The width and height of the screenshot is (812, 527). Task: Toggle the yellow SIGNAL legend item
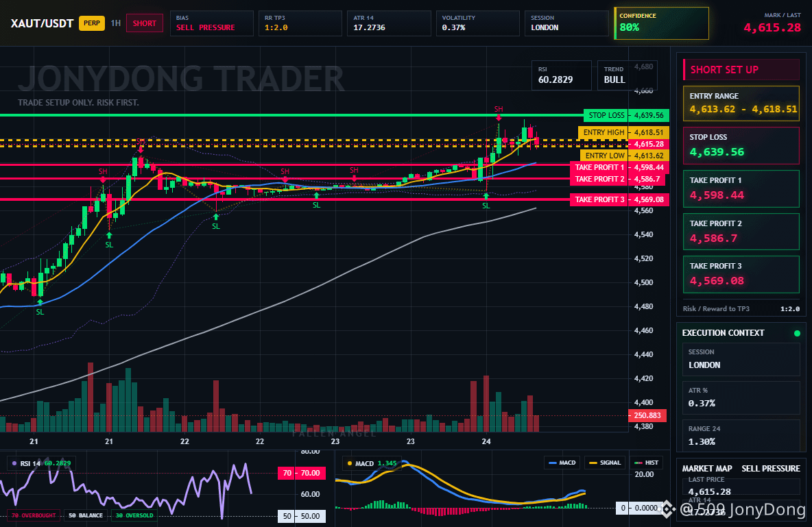pyautogui.click(x=605, y=463)
